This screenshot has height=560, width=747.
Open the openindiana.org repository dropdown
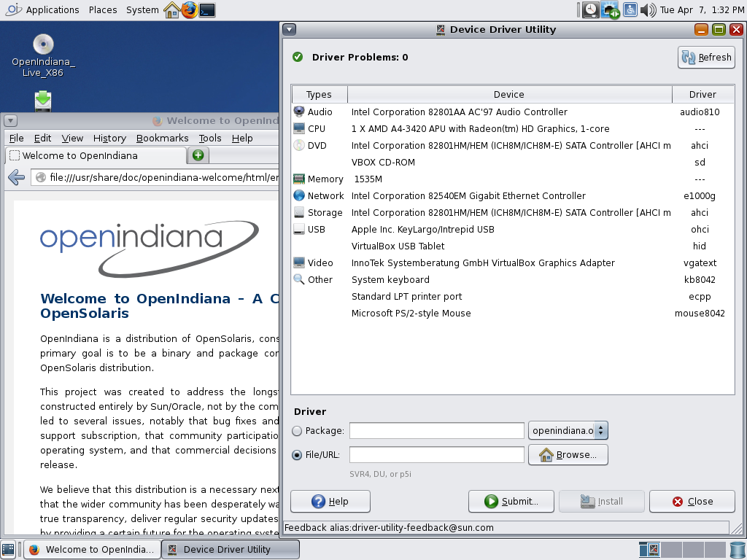click(x=568, y=431)
